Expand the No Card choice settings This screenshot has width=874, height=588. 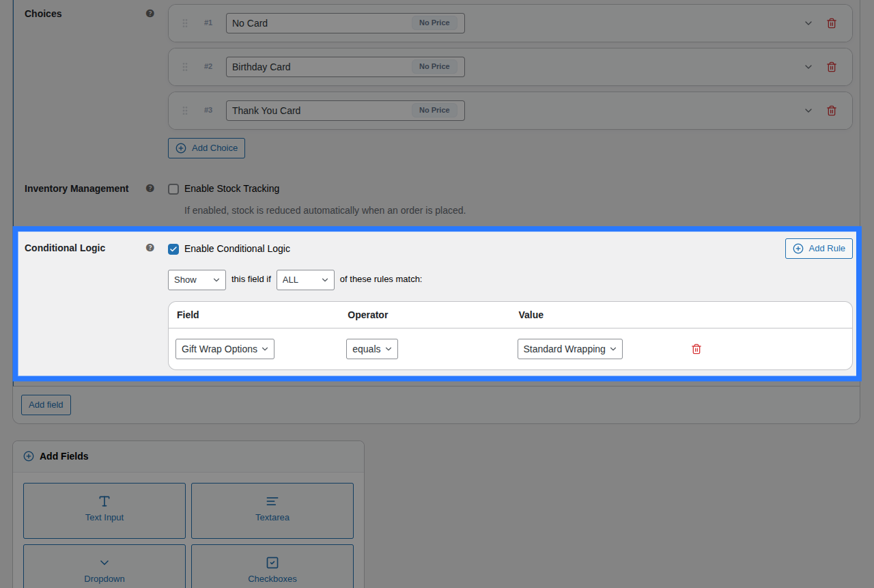pos(808,23)
